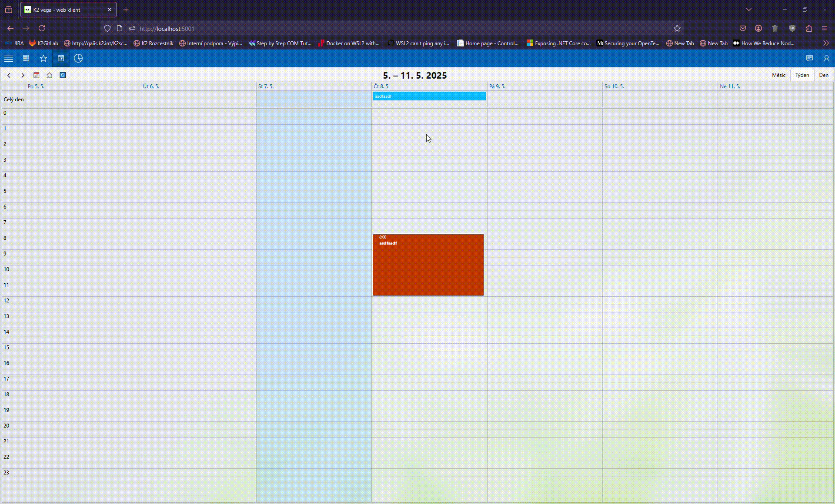Open the blue all-day asdfasdf event

tap(429, 96)
